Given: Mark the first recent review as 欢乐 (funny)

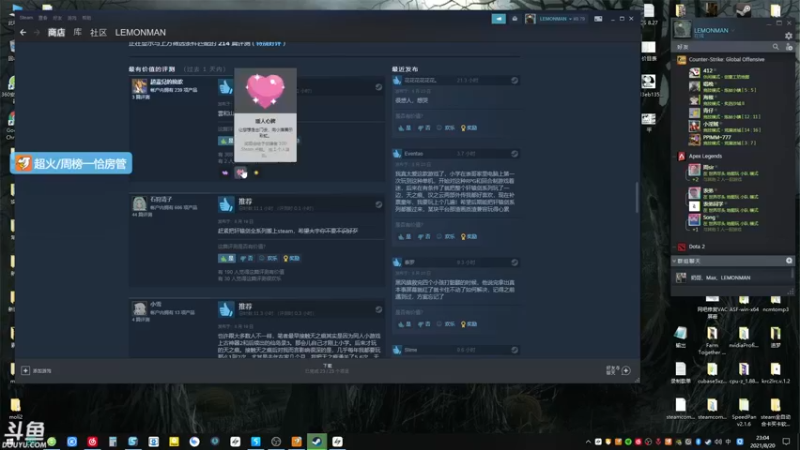Looking at the screenshot, I should click(x=445, y=128).
